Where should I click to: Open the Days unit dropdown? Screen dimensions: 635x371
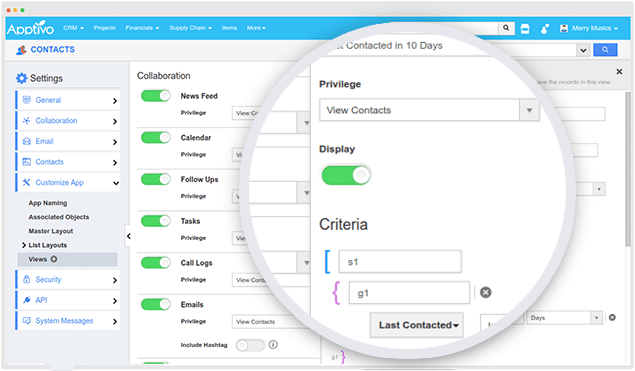click(x=564, y=318)
